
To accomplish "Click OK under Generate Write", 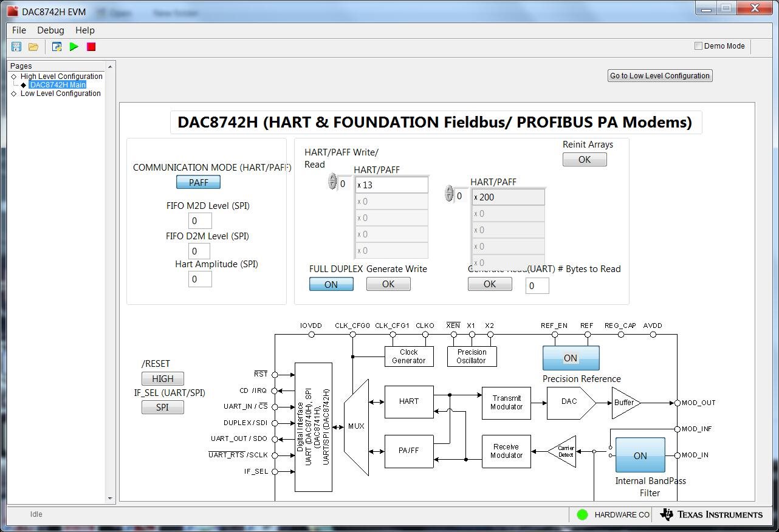I will tap(388, 284).
